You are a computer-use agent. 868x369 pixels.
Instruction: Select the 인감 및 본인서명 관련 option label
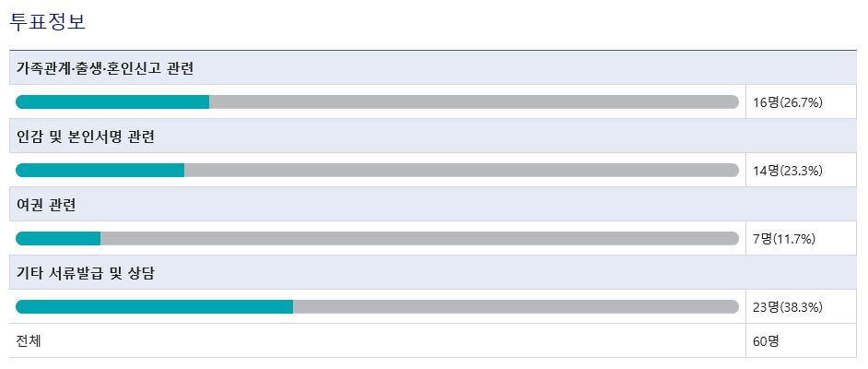[85, 137]
